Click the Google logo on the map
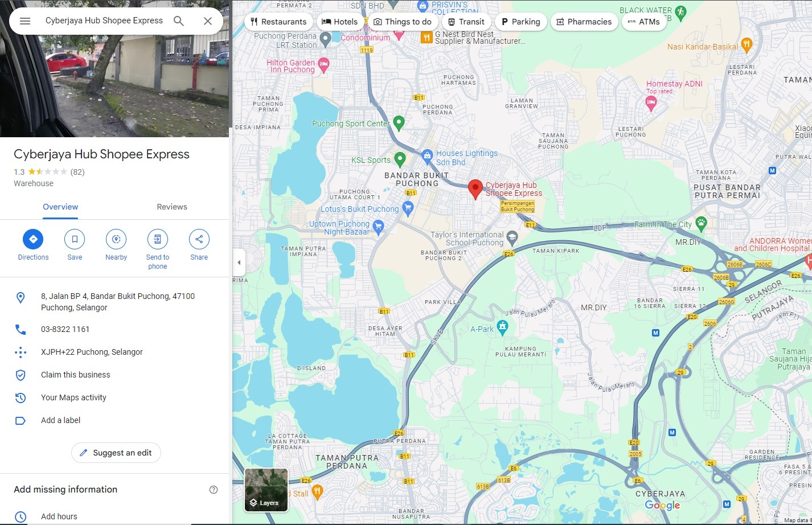 coord(662,505)
